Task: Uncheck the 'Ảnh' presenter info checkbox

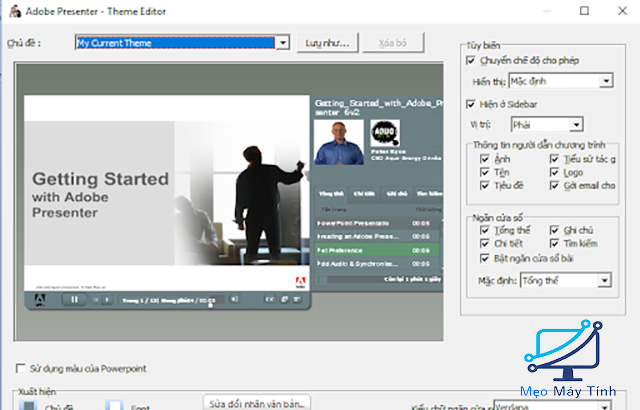Action: pyautogui.click(x=484, y=159)
